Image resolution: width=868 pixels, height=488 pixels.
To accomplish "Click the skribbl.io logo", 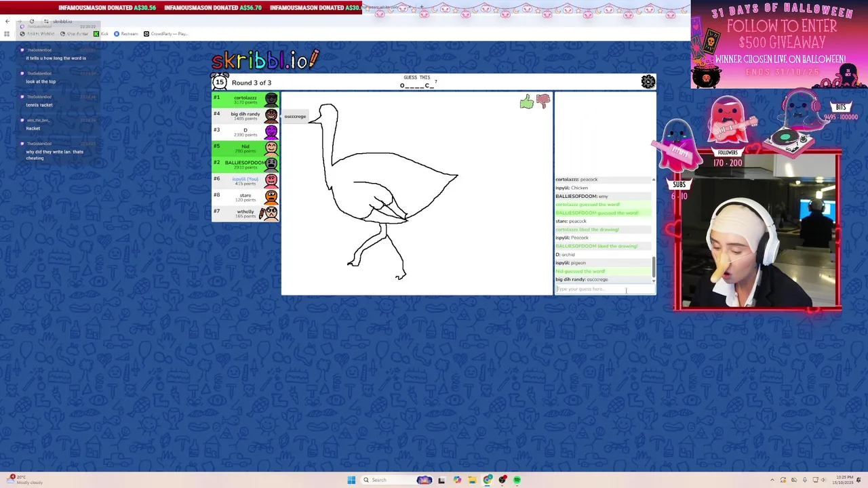I will 265,60.
